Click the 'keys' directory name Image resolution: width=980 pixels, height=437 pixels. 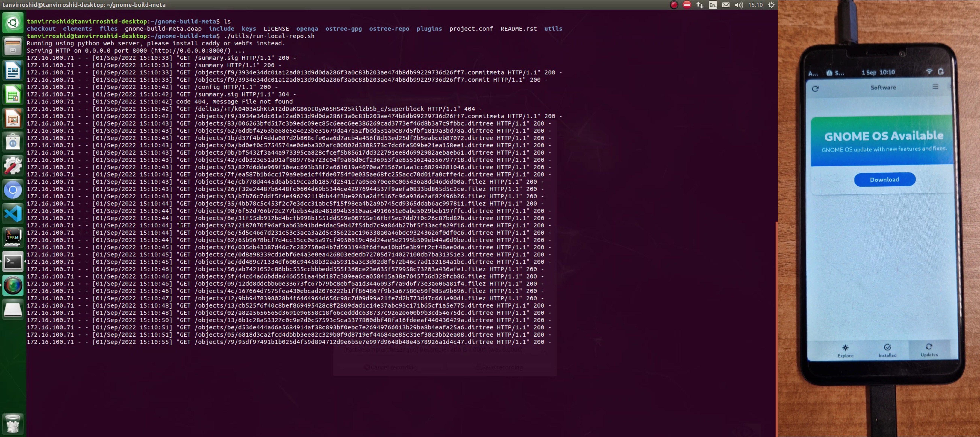249,29
